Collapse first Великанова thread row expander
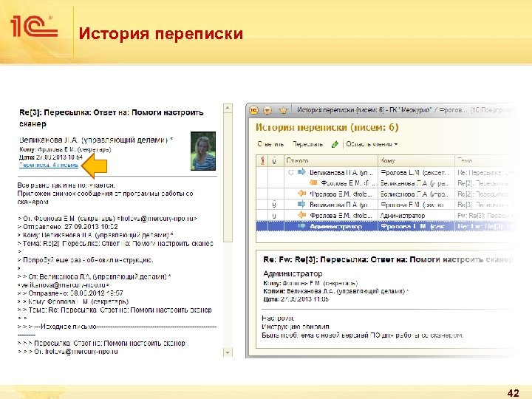 290,172
